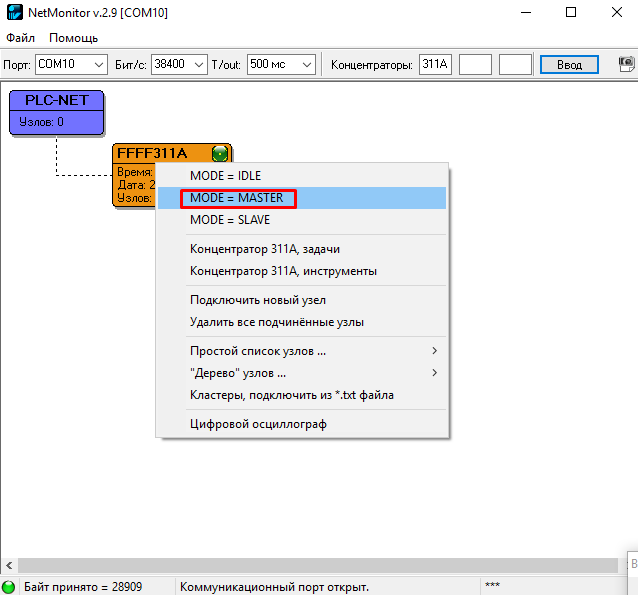
Task: Click the horizontal scrollbar track
Action: coord(318,565)
